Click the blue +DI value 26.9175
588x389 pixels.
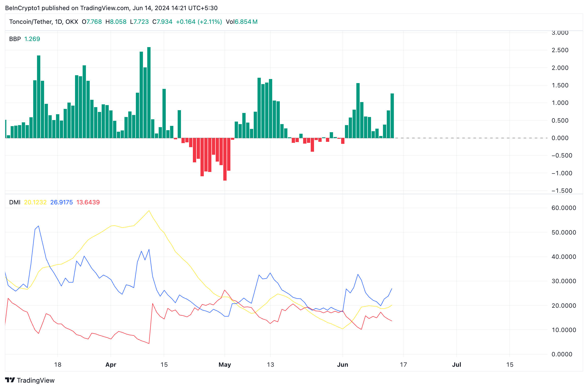pos(61,202)
